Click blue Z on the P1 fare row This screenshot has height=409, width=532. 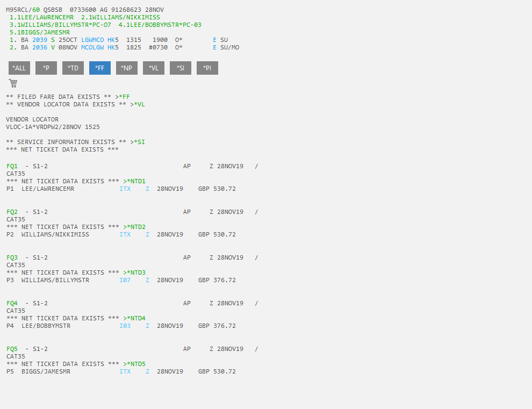148,189
